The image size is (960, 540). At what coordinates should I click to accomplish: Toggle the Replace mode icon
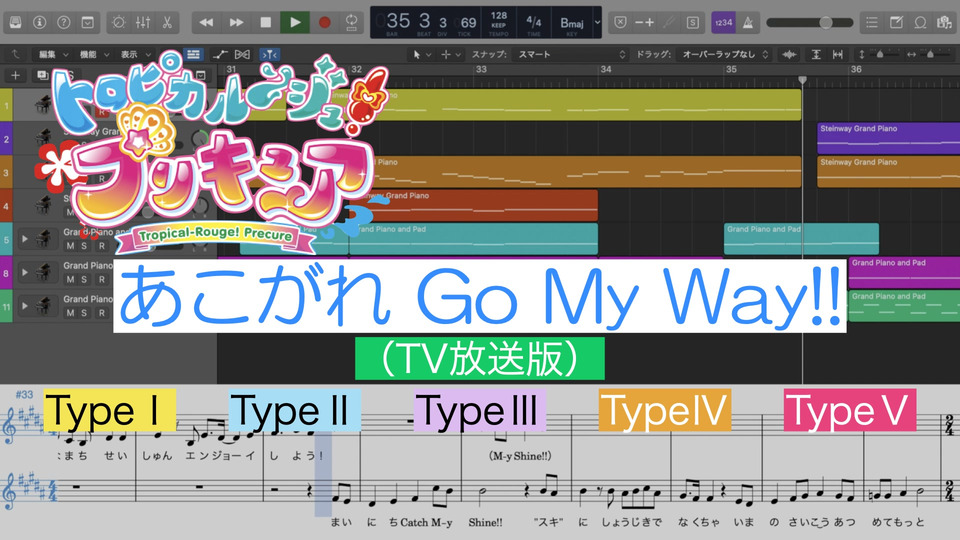620,23
